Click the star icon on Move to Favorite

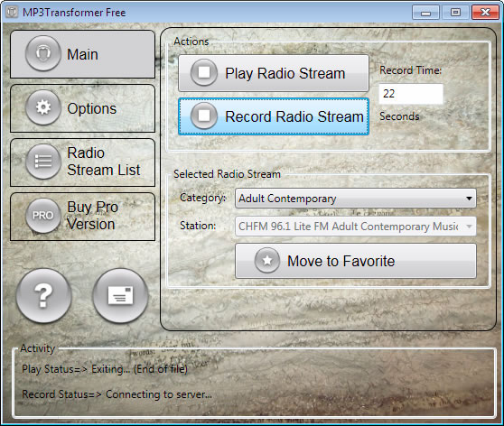(267, 261)
